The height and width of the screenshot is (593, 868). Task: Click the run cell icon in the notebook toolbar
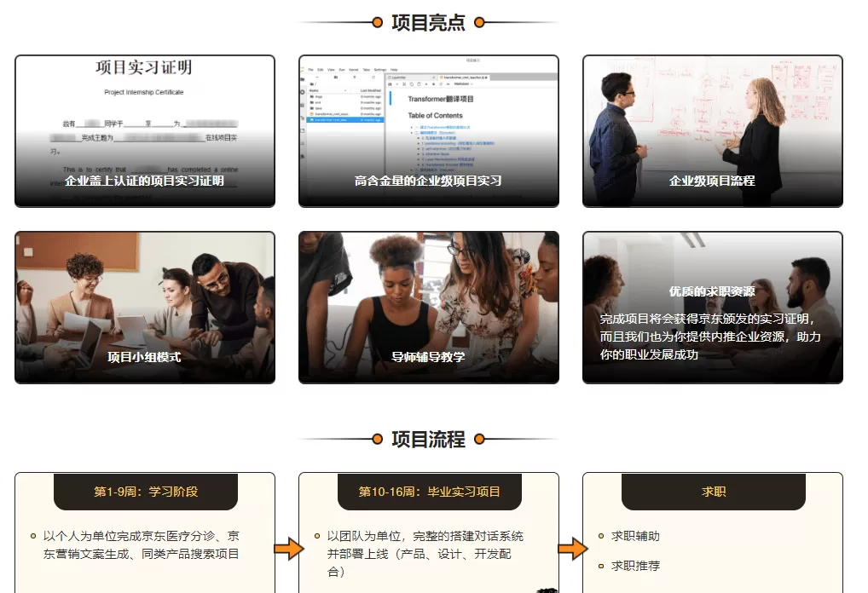[x=425, y=83]
